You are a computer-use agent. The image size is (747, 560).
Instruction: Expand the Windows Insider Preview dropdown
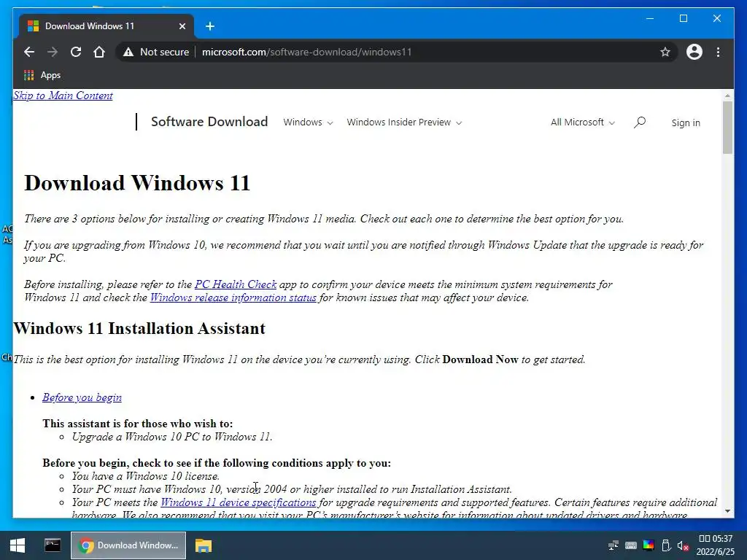(404, 122)
